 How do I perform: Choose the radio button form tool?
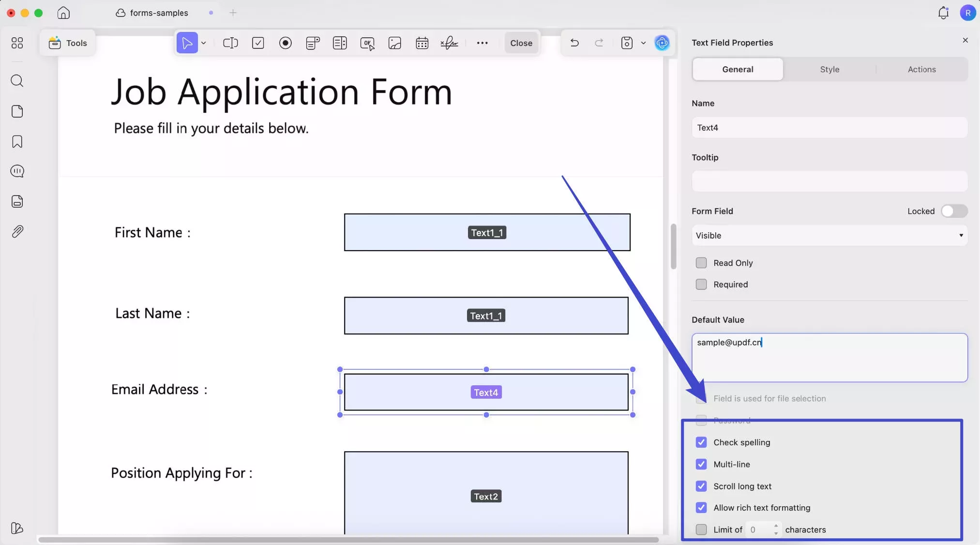coord(286,43)
